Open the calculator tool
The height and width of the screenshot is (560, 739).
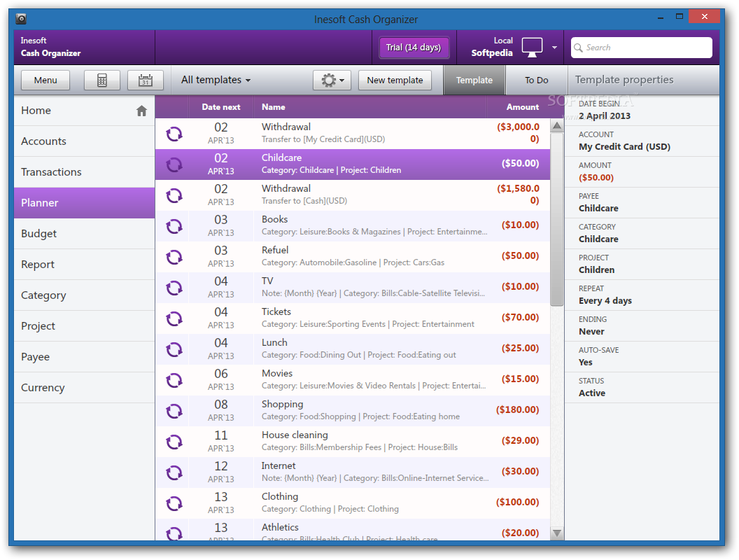[101, 80]
